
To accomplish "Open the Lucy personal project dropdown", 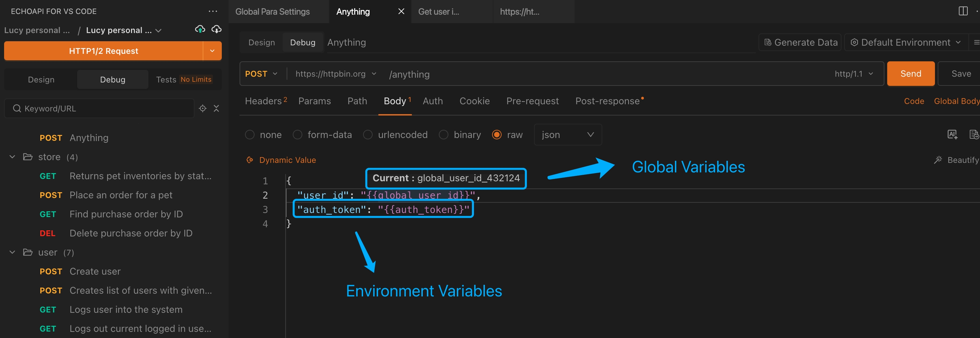I will [x=124, y=30].
